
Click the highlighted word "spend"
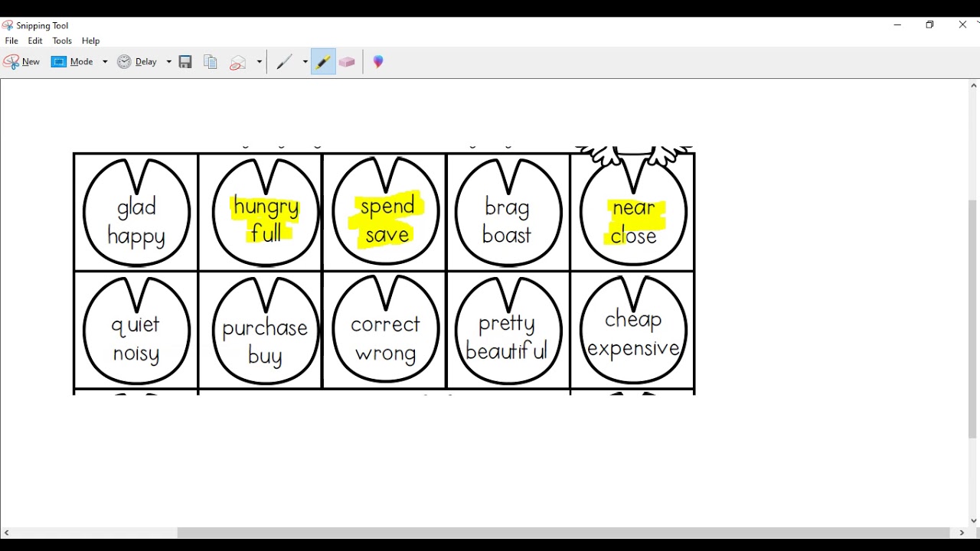387,207
